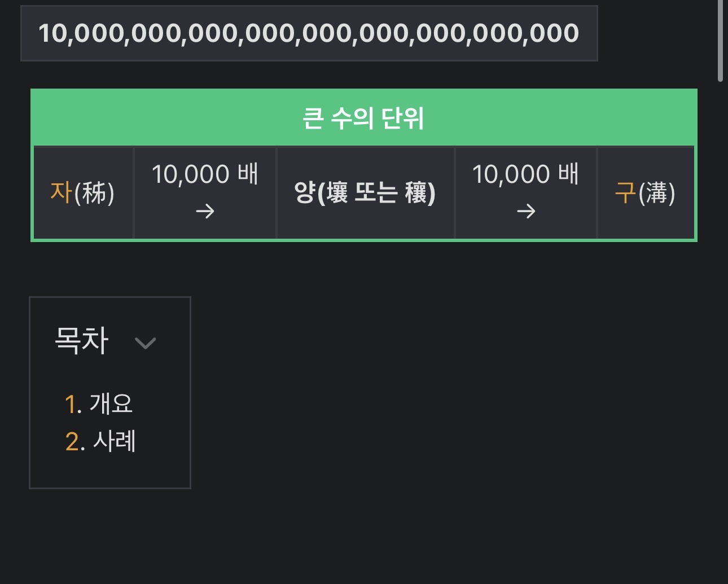Jump to section number 2 link
This screenshot has height=584, width=728.
[x=74, y=441]
